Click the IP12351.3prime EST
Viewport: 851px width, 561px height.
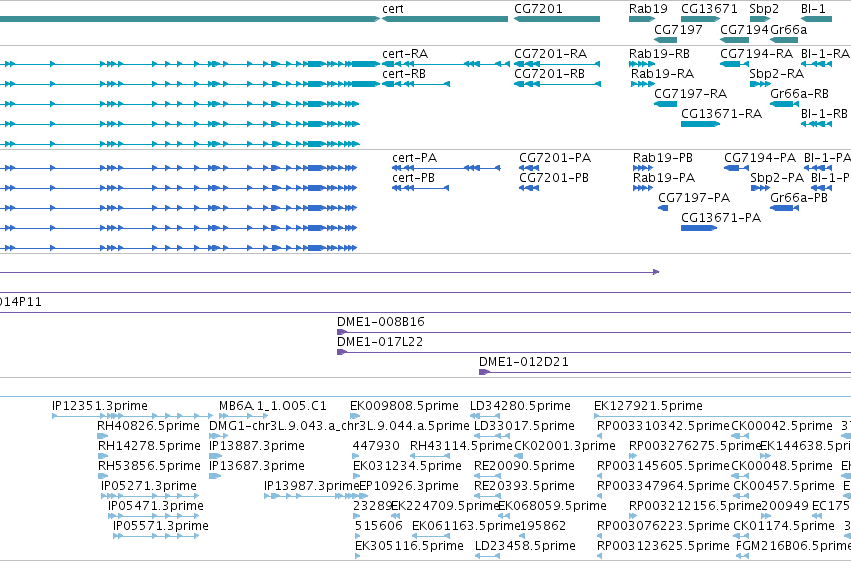click(x=132, y=416)
